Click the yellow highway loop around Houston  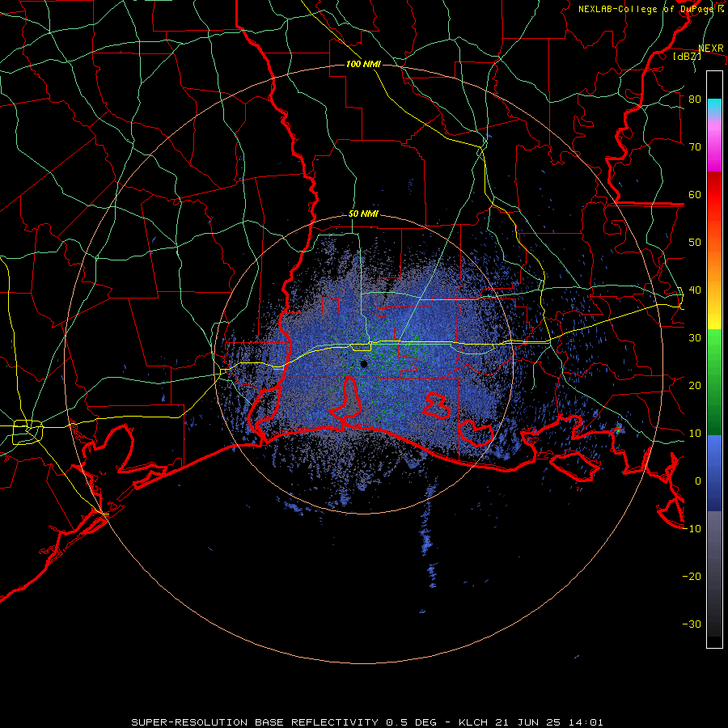28,432
